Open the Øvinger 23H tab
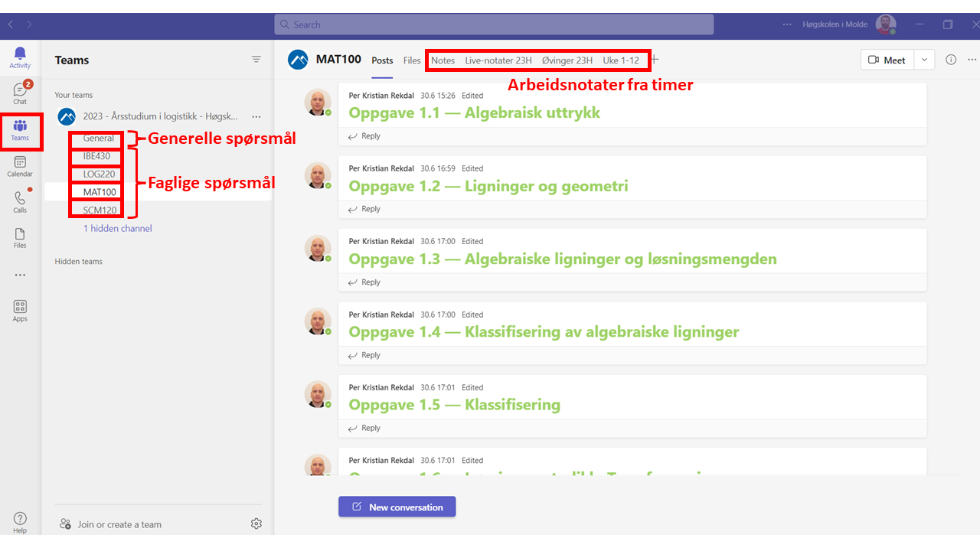The height and width of the screenshot is (551, 980). [567, 60]
